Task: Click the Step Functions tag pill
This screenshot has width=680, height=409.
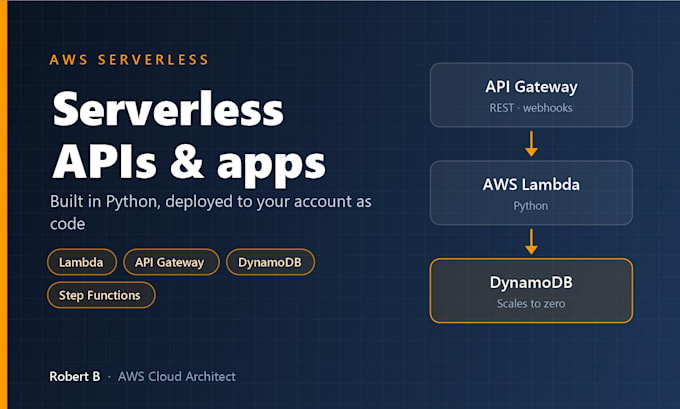Action: pyautogui.click(x=101, y=295)
